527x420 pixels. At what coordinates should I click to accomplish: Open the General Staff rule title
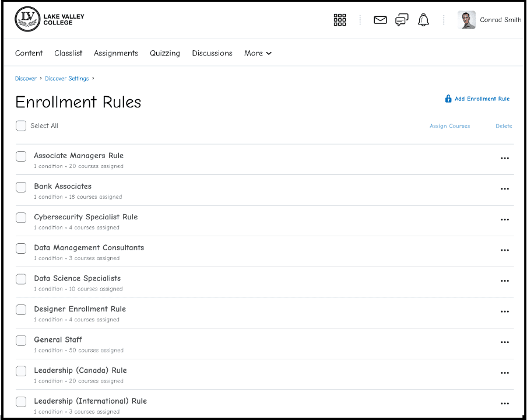click(x=58, y=339)
